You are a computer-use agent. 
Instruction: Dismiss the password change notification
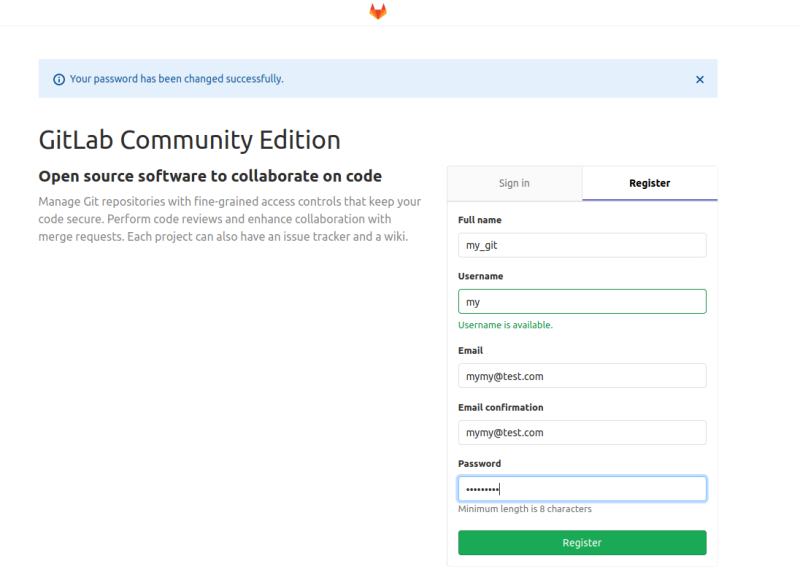click(x=700, y=79)
